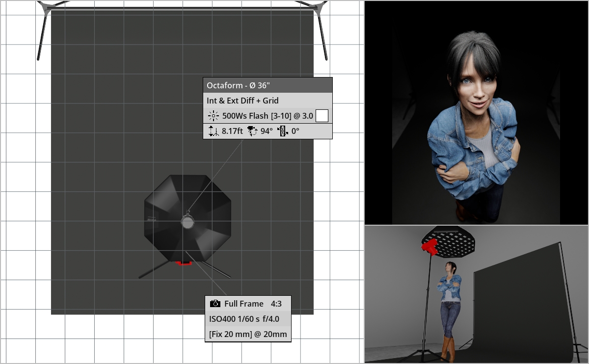
Task: Click the 8.17ft height value
Action: (232, 131)
